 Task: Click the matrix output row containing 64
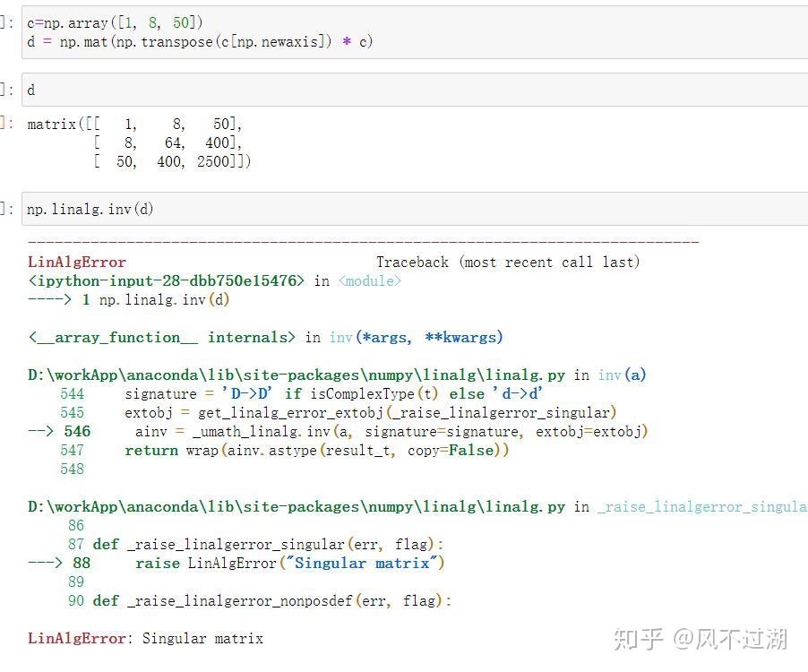click(x=168, y=142)
